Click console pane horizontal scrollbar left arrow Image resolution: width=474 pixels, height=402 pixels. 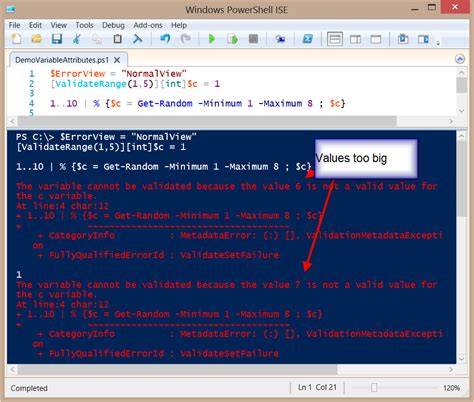(12, 369)
